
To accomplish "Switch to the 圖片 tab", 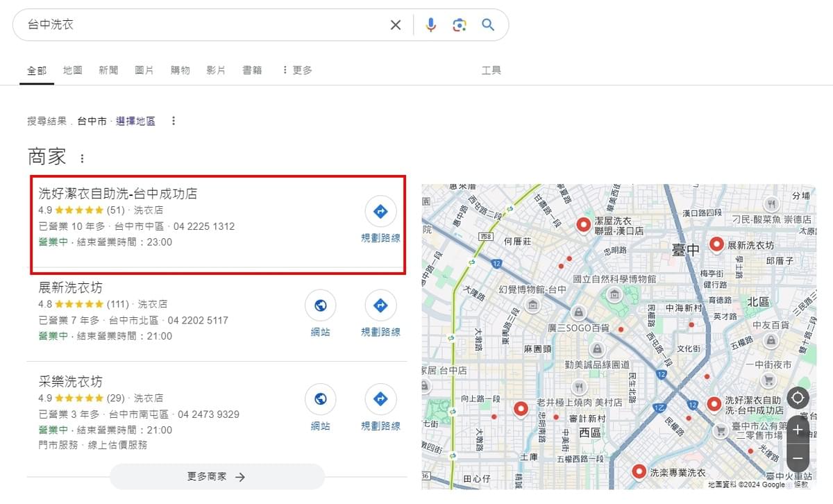I will 144,70.
